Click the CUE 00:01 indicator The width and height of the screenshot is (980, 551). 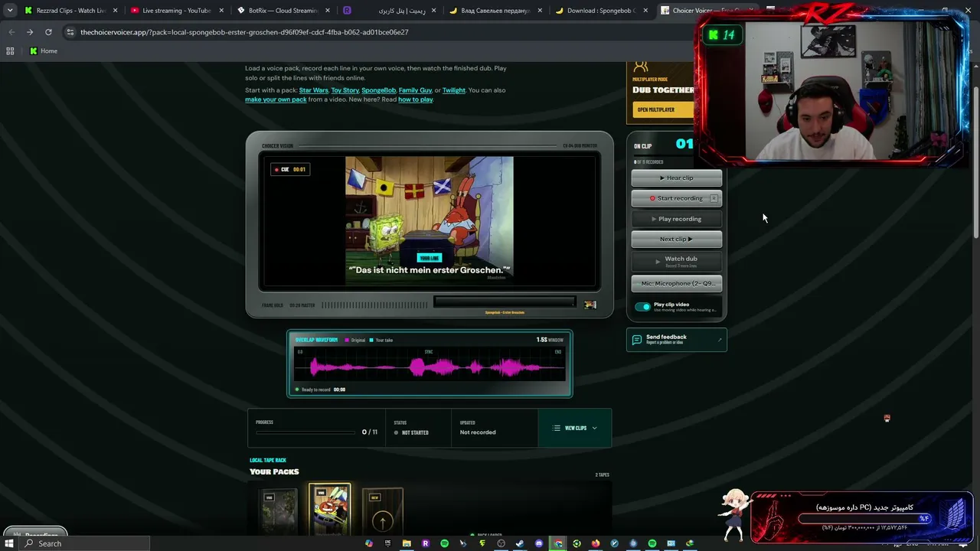click(290, 169)
